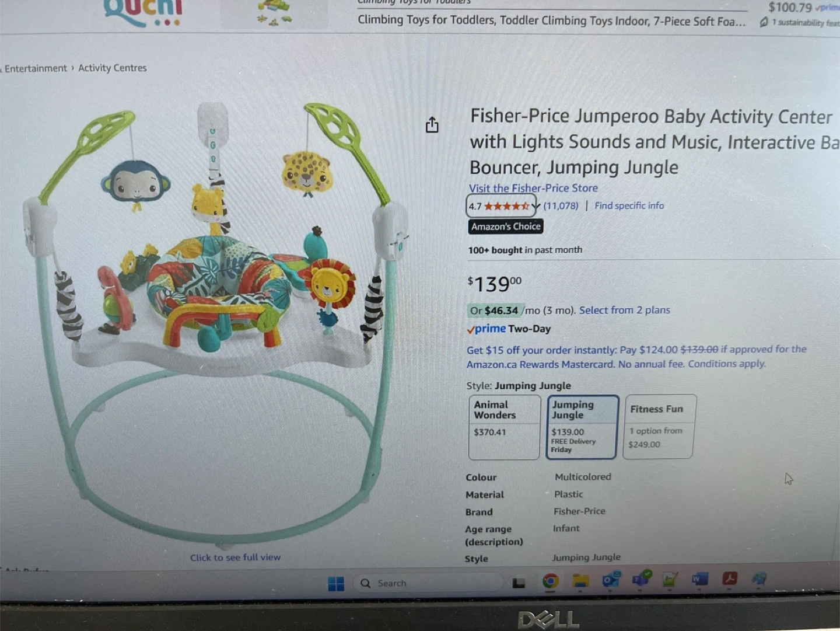Select the Fitness Fun style option
The image size is (840, 631).
(659, 427)
